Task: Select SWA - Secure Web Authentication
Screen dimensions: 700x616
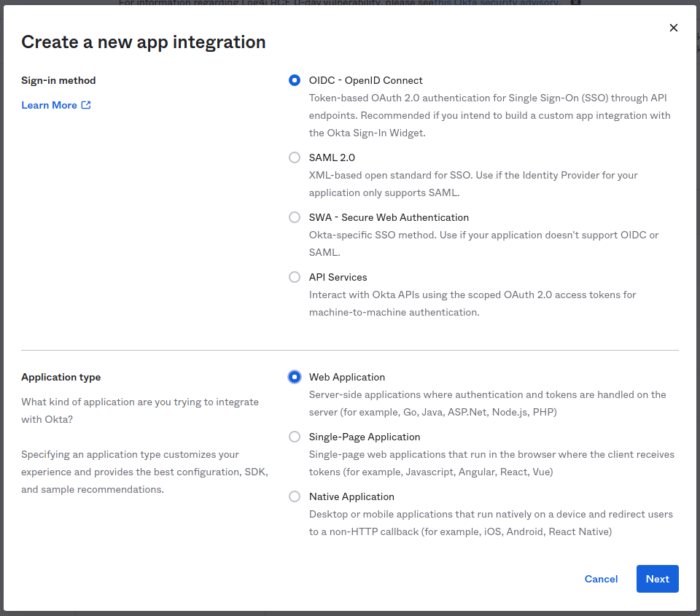Action: 294,217
